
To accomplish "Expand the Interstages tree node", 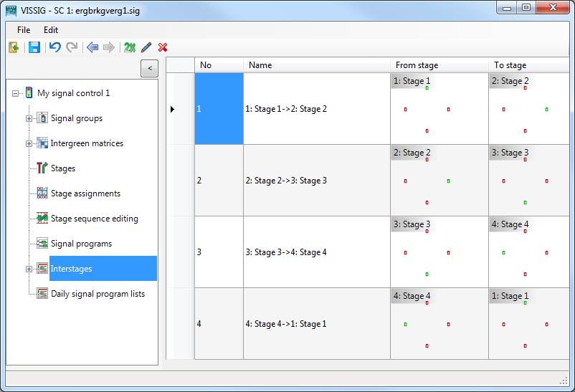I will (29, 269).
